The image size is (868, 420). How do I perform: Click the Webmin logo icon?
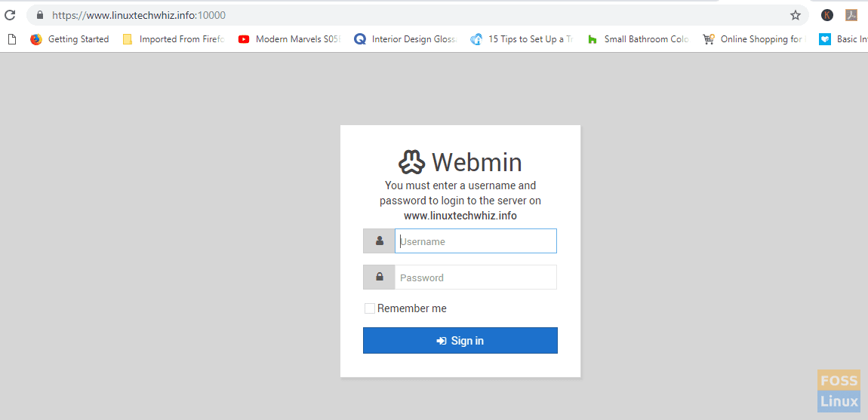point(412,162)
